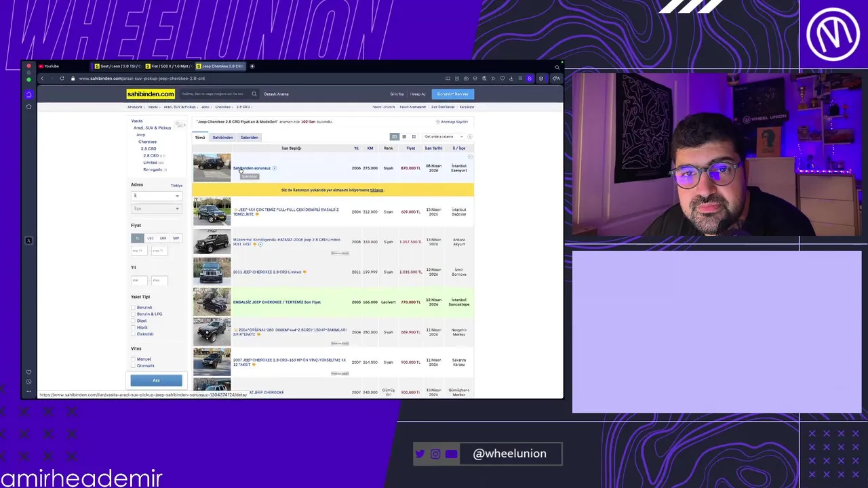
Task: Click the toolbar play icon
Action: point(493,79)
